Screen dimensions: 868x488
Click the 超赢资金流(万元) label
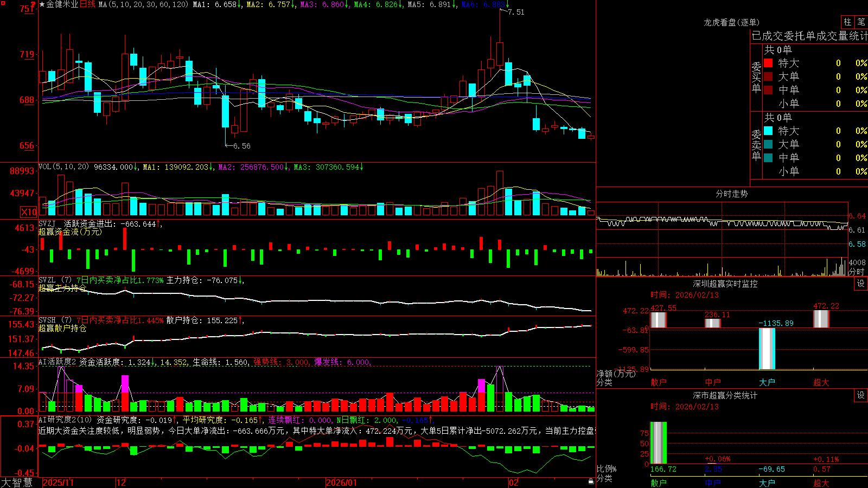[x=70, y=232]
